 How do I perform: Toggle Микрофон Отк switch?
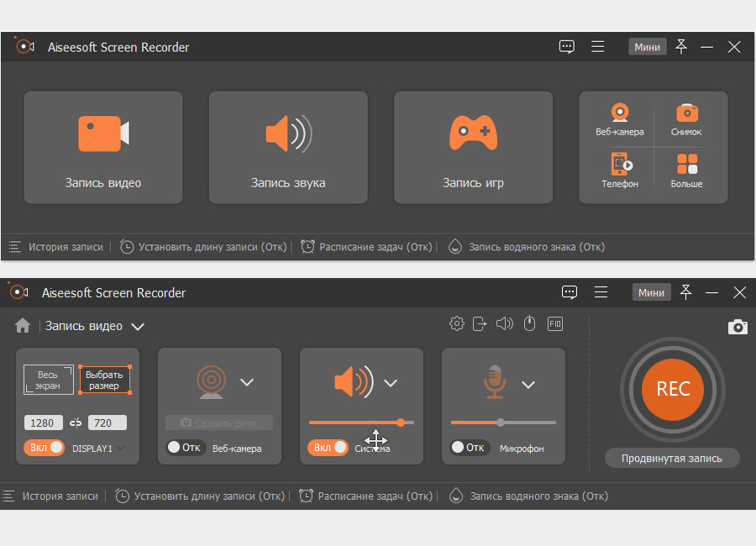(x=470, y=448)
